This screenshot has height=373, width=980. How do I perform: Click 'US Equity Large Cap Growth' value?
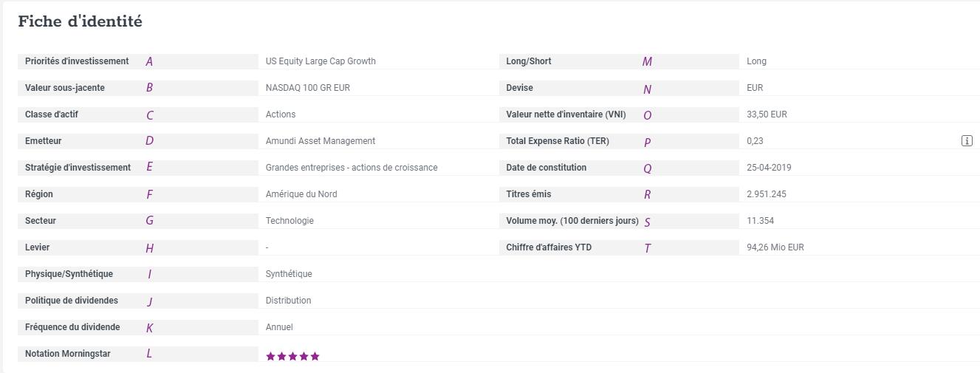pyautogui.click(x=321, y=61)
